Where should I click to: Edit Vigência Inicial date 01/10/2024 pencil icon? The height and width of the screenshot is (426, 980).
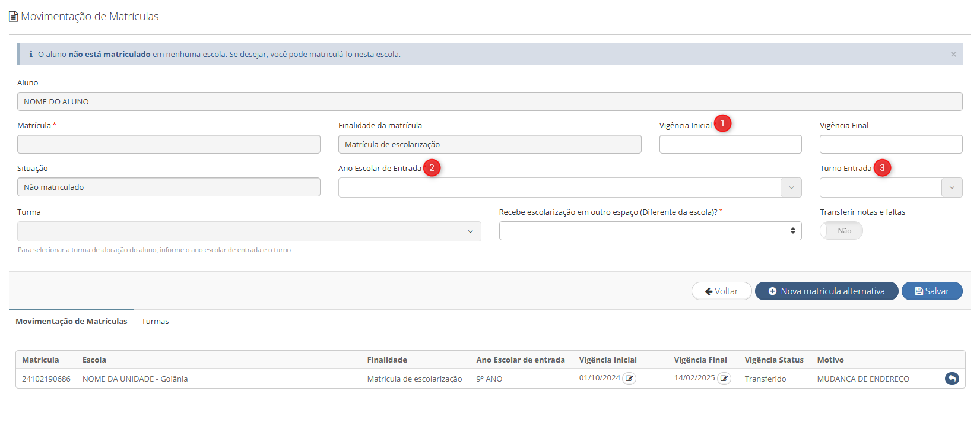629,379
